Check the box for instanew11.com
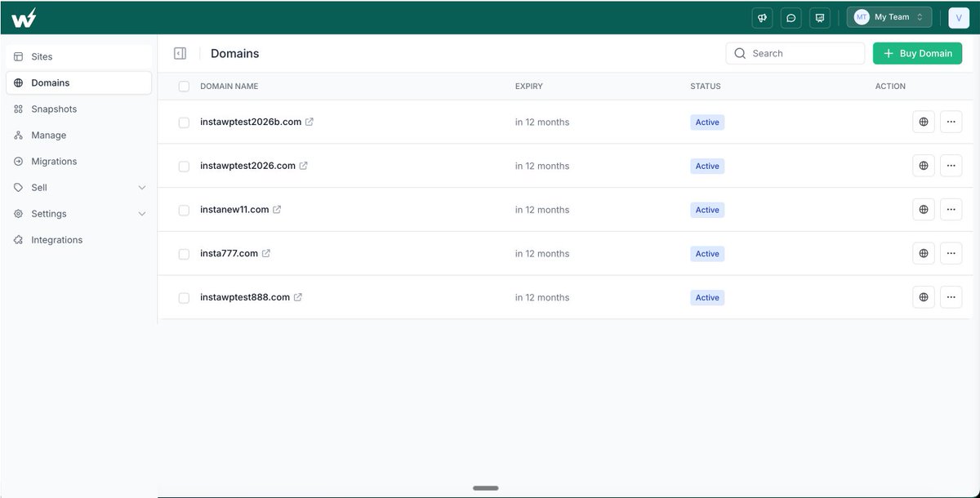 click(x=184, y=211)
